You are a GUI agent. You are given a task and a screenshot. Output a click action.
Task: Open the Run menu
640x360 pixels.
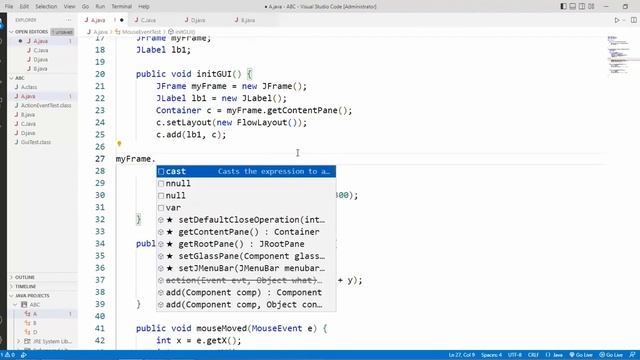pos(100,7)
